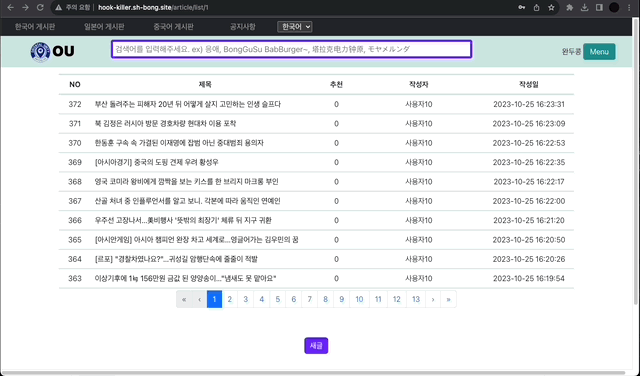Click the 작성자 column header
Viewport: 640px width, 376px height.
(x=419, y=85)
